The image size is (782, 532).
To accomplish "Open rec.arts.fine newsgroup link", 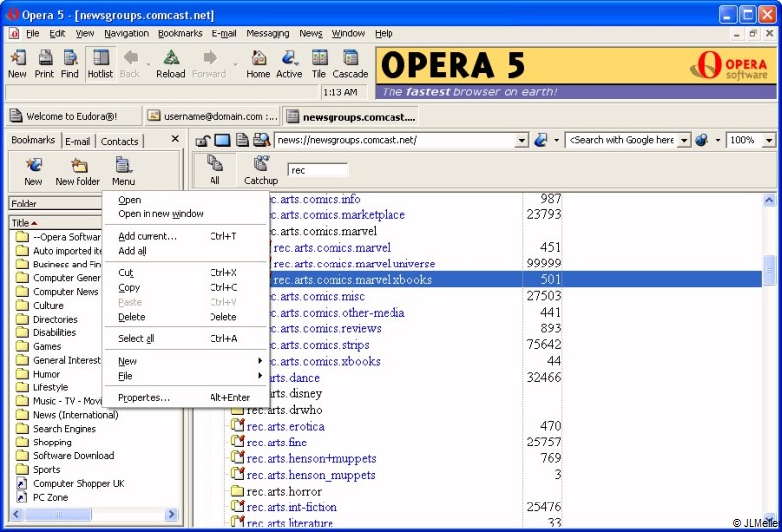I will click(276, 443).
